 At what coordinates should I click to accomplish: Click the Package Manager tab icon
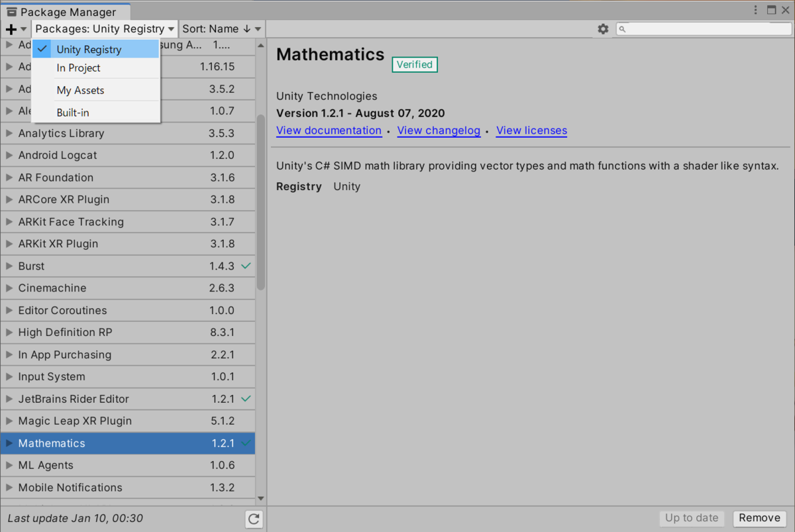click(12, 12)
